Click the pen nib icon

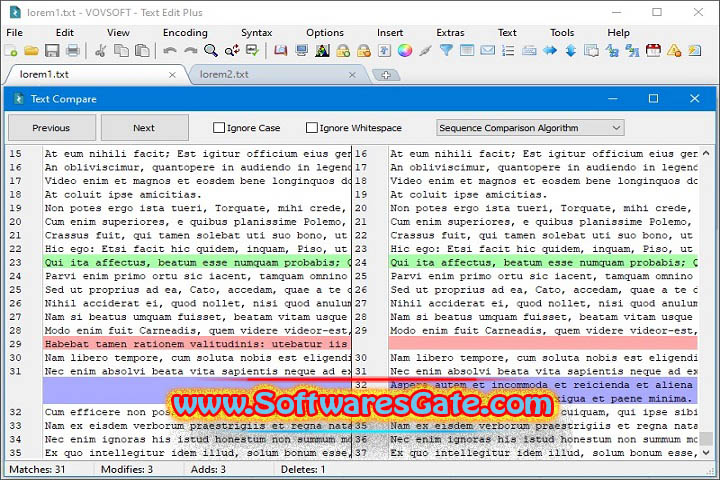[426, 51]
